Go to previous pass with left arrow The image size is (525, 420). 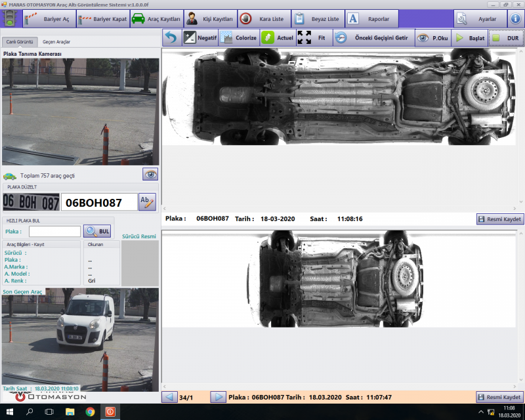(x=169, y=397)
